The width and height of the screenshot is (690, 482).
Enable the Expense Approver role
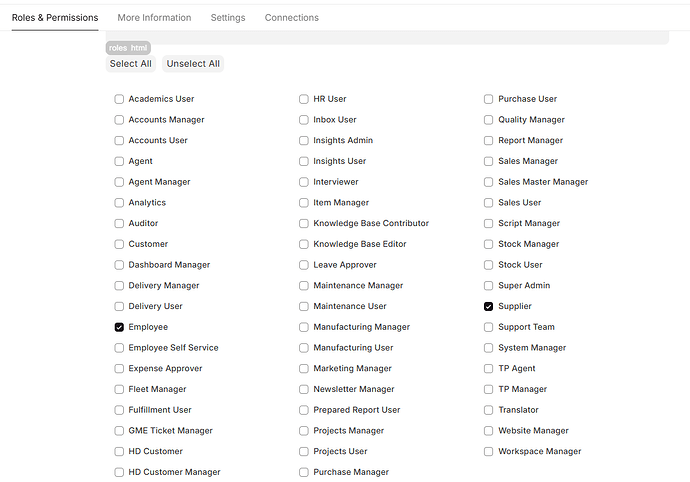pyautogui.click(x=119, y=368)
